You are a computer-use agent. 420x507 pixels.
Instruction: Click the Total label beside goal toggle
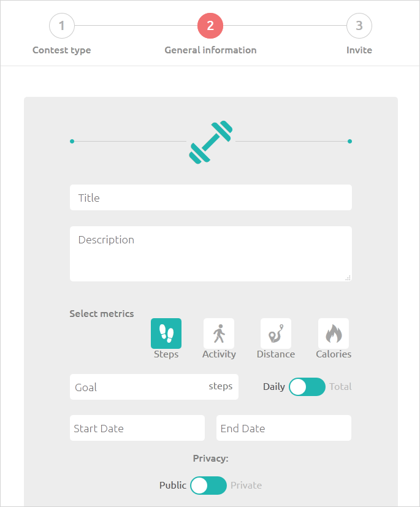pyautogui.click(x=340, y=387)
